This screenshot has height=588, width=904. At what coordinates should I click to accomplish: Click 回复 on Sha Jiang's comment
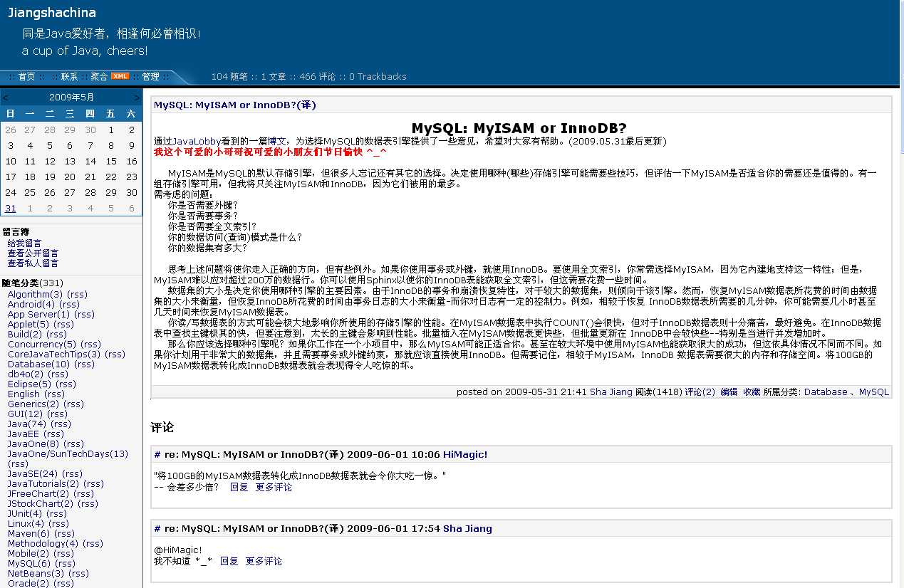pos(229,561)
